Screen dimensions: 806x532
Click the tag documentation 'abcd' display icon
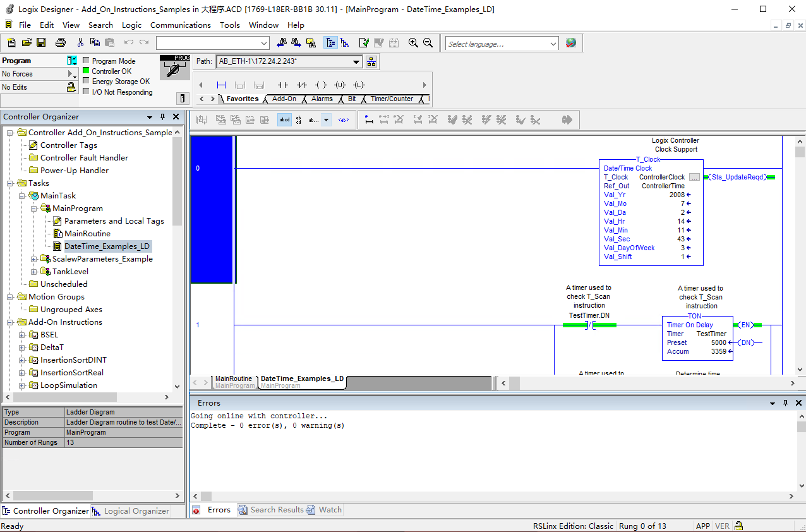(285, 119)
